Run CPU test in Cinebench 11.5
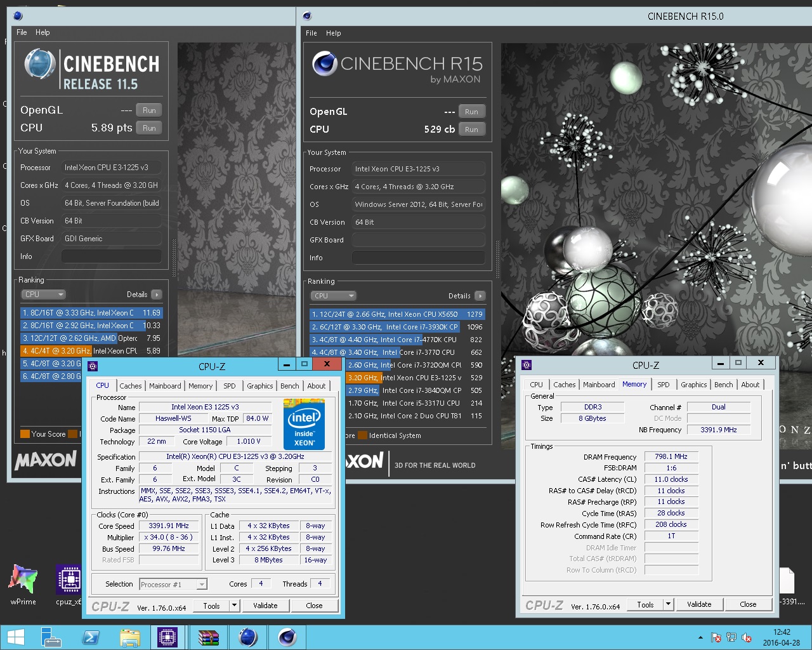 coord(149,128)
